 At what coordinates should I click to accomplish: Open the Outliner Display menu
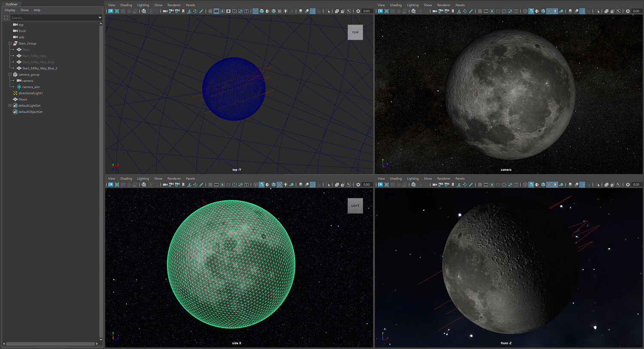coord(10,10)
